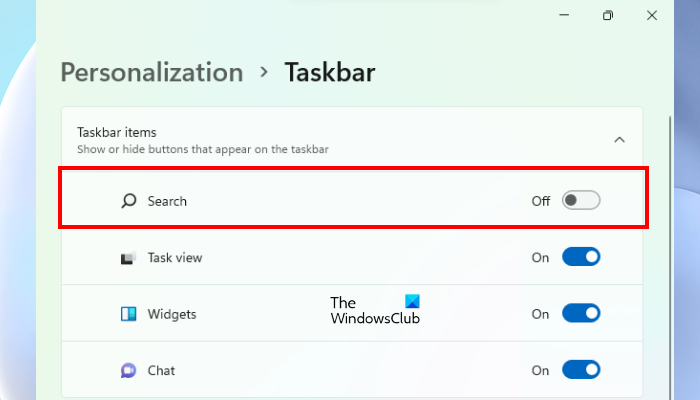This screenshot has height=400, width=700.
Task: Select the Chat row label
Action: click(161, 370)
